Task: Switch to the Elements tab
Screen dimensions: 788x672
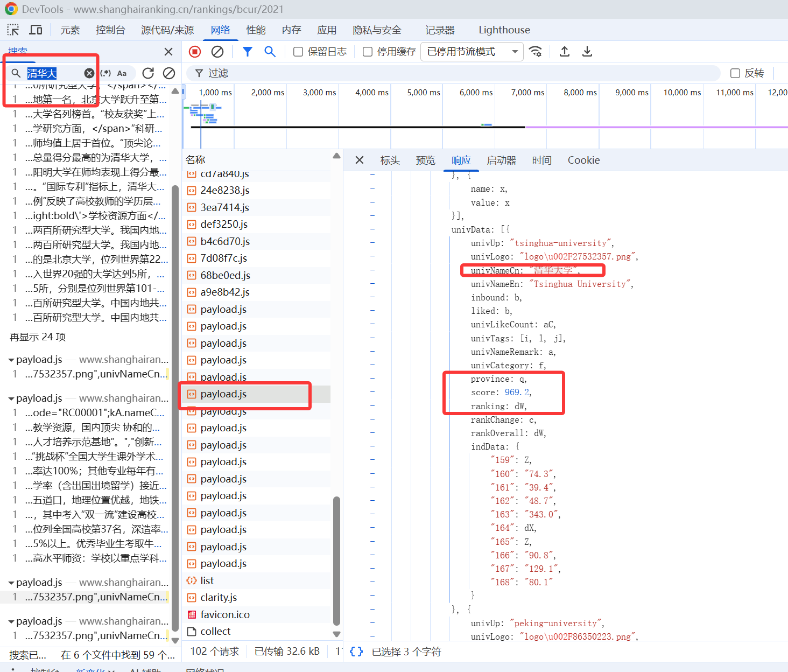Action: point(70,30)
